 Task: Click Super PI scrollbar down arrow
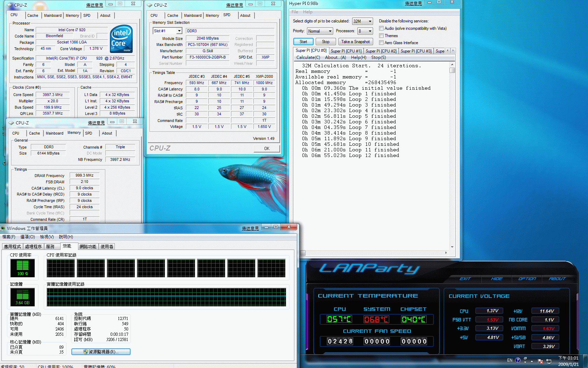pos(452,247)
